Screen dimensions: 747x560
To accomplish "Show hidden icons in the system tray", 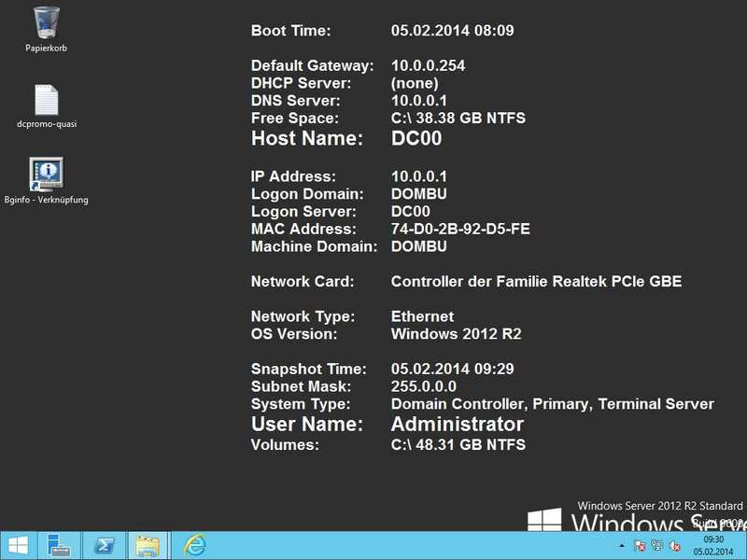I will click(622, 546).
